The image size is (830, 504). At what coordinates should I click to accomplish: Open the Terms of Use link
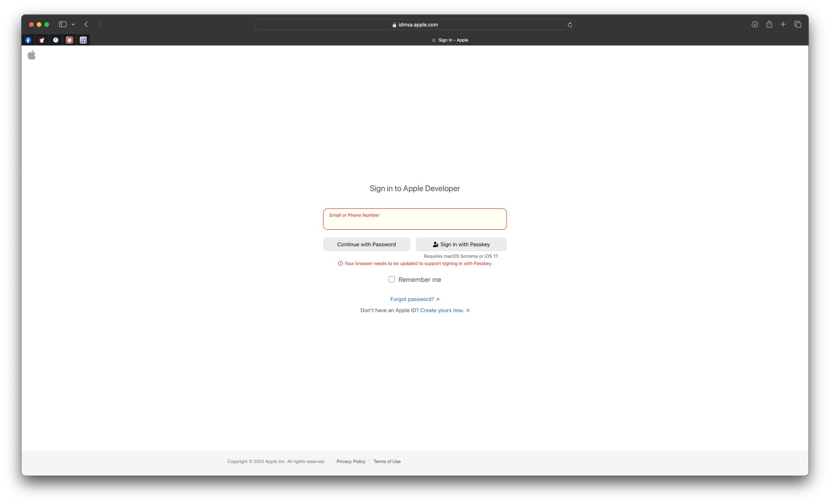[387, 461]
